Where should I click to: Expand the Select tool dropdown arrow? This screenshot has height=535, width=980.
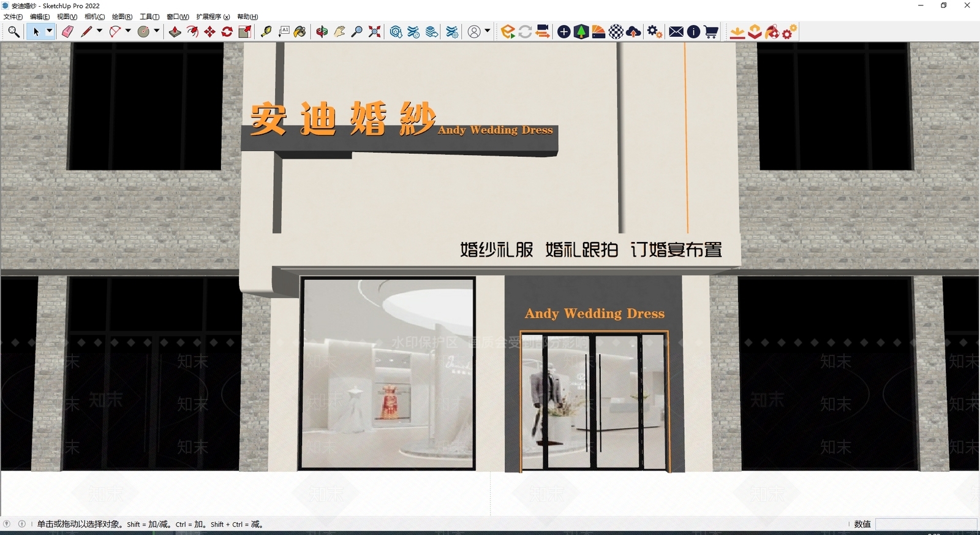[50, 31]
